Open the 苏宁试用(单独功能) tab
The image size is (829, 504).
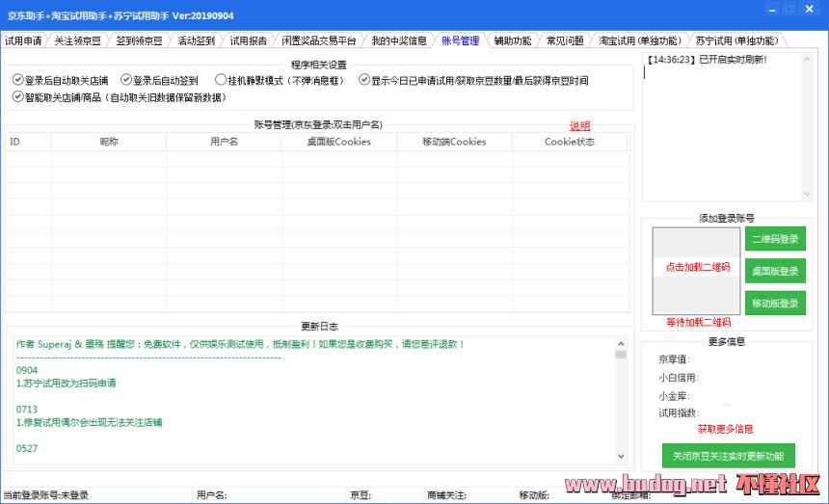pyautogui.click(x=737, y=40)
